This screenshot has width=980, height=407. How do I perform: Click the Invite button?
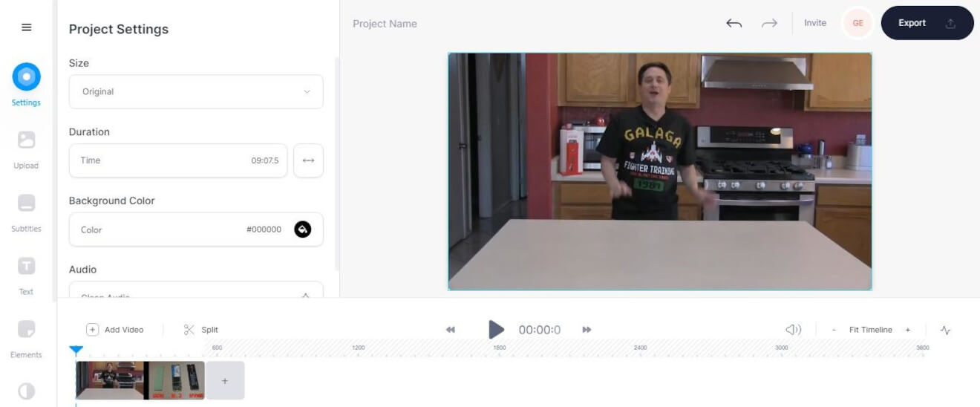click(x=815, y=23)
